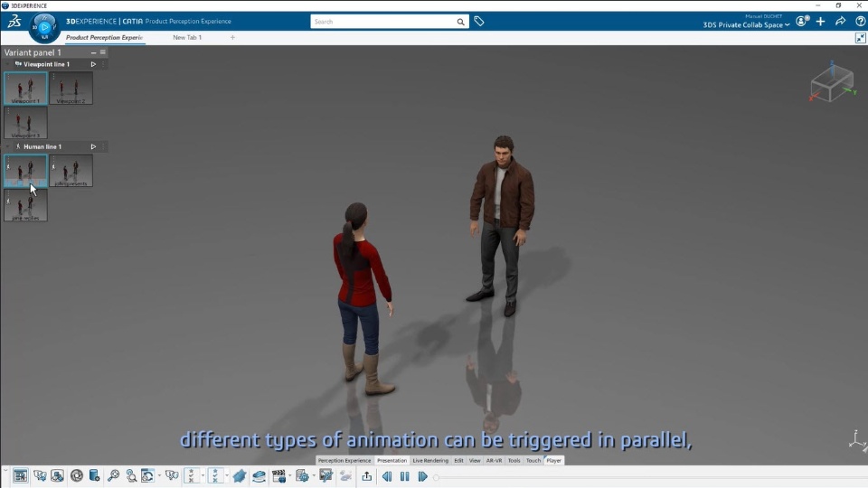
Task: Click the settings gear sheet icon in toolbar
Action: (x=302, y=476)
